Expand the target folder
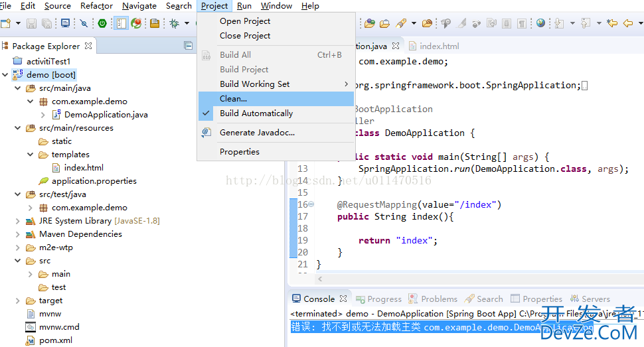644x347 pixels. (x=18, y=301)
